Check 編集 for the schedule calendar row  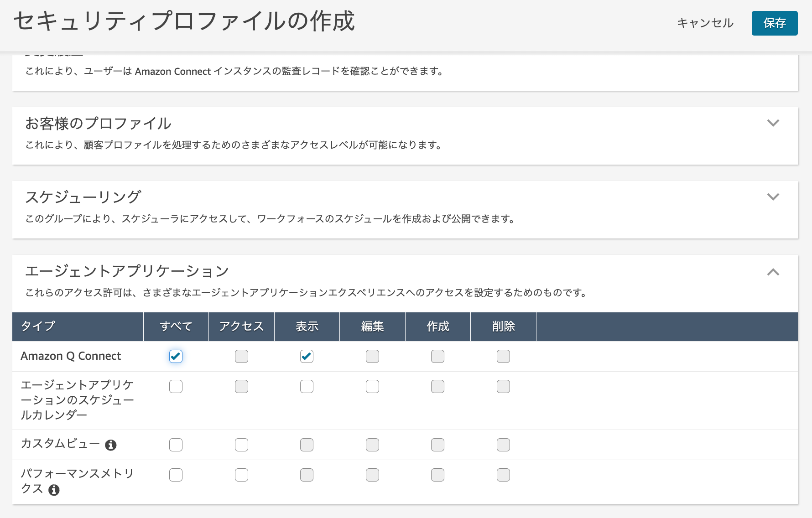tap(372, 386)
